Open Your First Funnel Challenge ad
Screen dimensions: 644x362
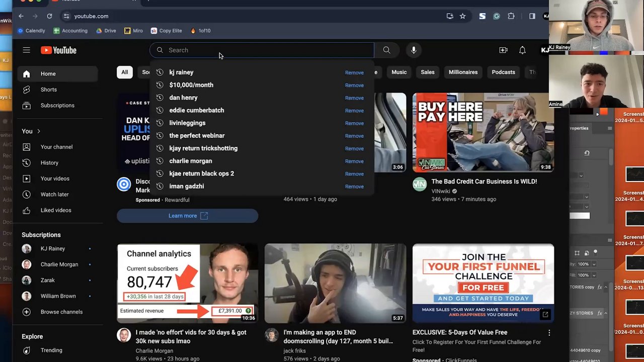(x=483, y=283)
